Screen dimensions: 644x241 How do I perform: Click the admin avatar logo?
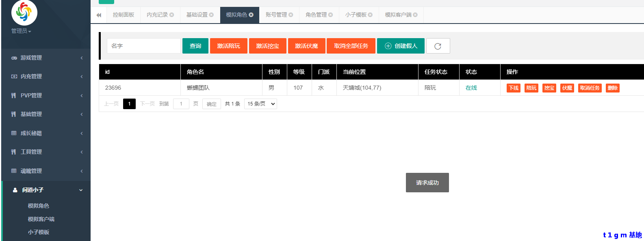pos(24,13)
